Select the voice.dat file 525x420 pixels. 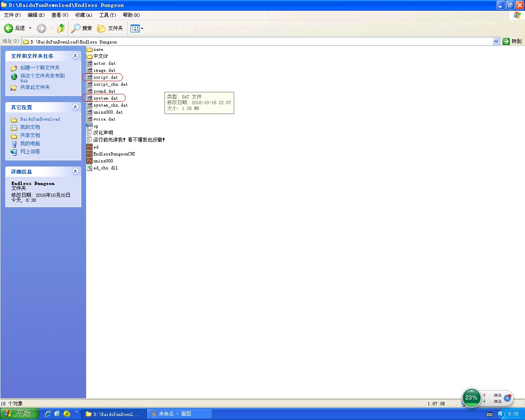pos(101,119)
